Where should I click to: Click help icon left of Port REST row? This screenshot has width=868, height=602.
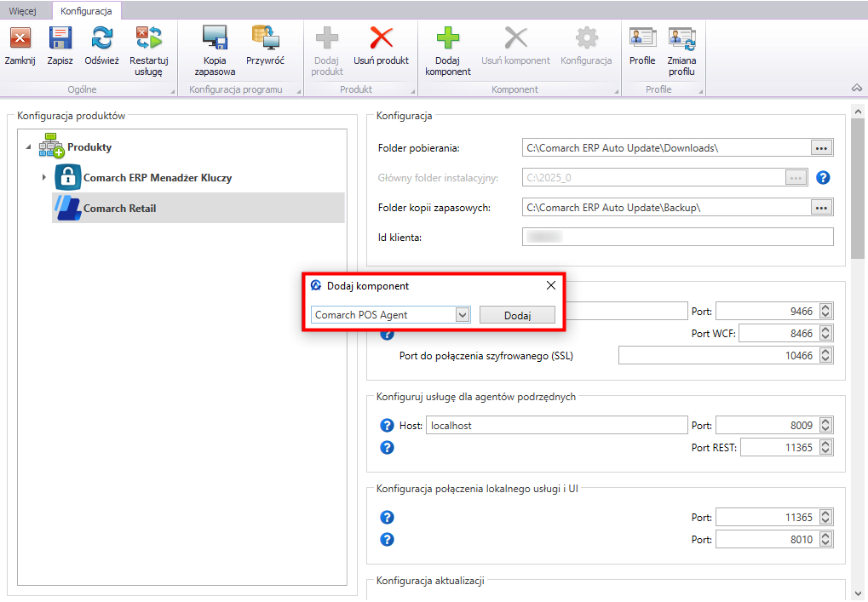tap(387, 448)
